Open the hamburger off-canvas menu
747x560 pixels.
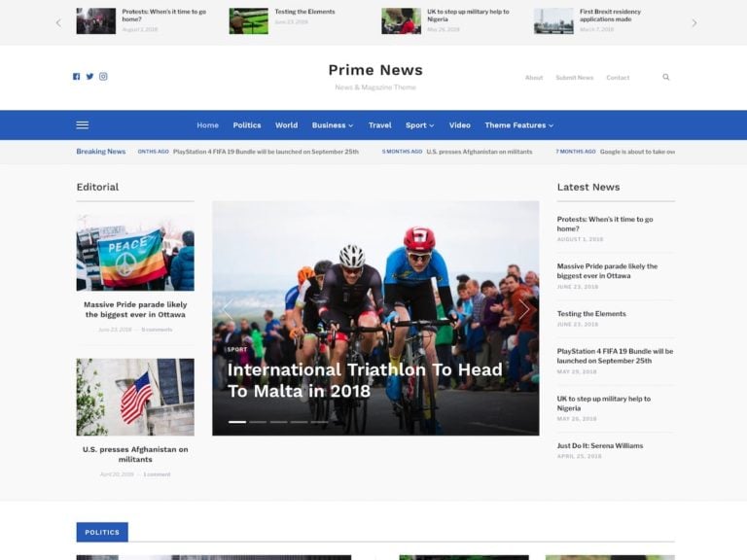coord(83,125)
